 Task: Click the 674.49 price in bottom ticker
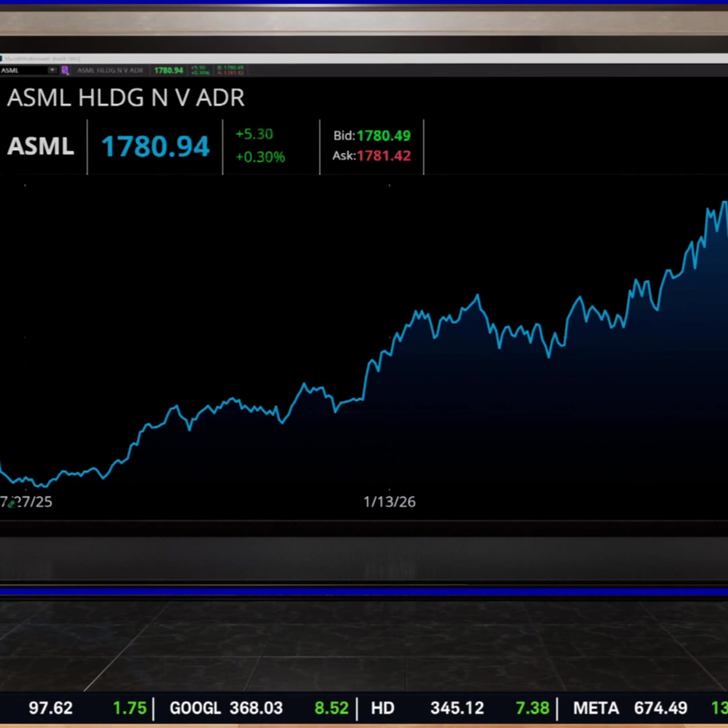point(661,708)
